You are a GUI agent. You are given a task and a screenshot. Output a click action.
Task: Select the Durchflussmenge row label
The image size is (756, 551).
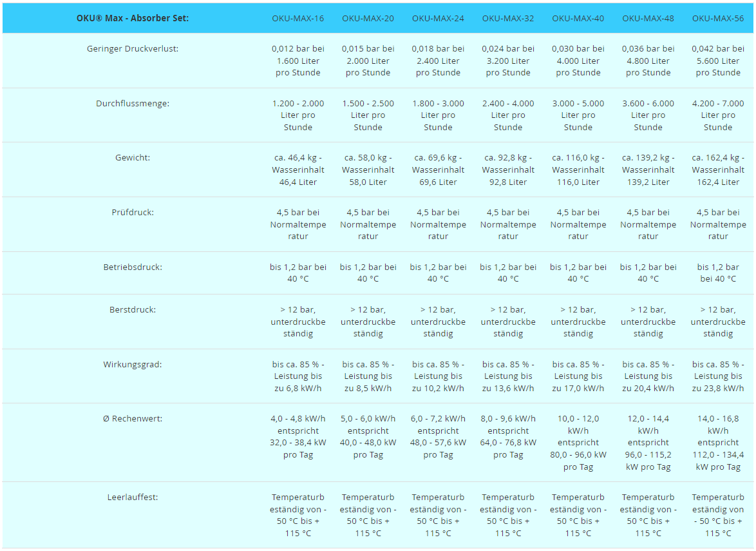pyautogui.click(x=133, y=103)
